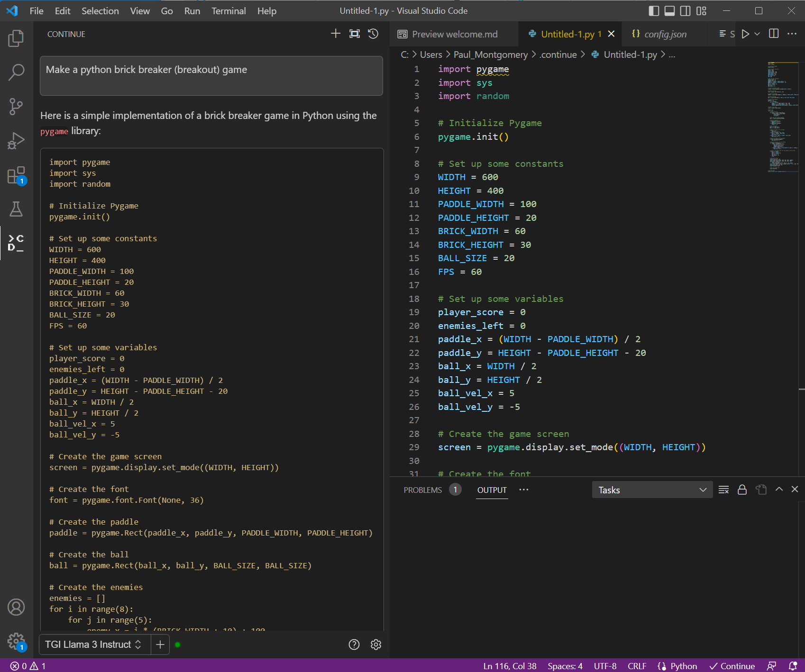Click the View menu
Viewport: 805px width, 672px height.
click(140, 11)
